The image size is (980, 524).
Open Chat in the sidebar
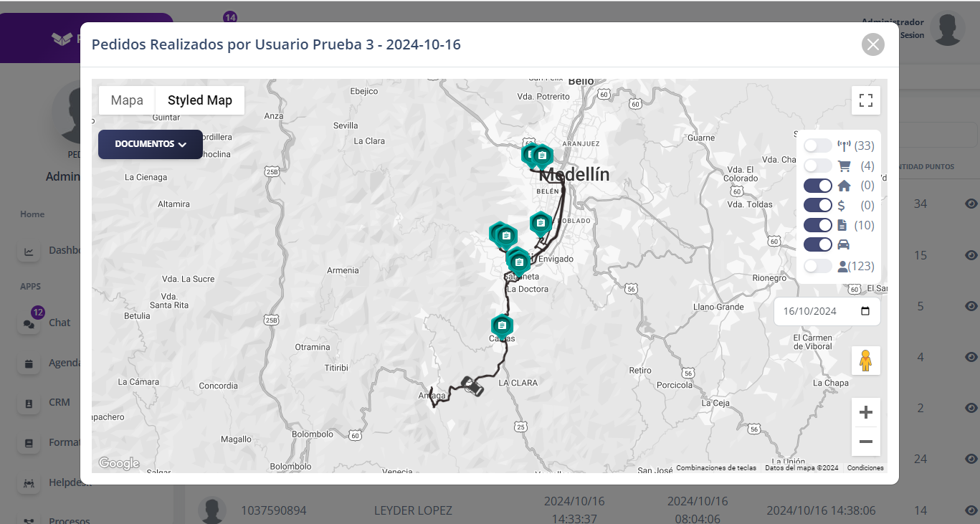pyautogui.click(x=60, y=323)
